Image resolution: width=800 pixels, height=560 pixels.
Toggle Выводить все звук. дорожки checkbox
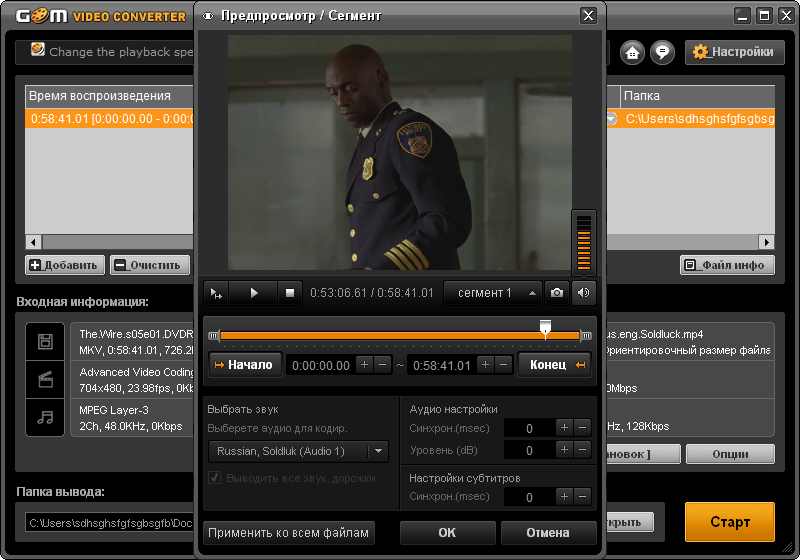point(214,478)
